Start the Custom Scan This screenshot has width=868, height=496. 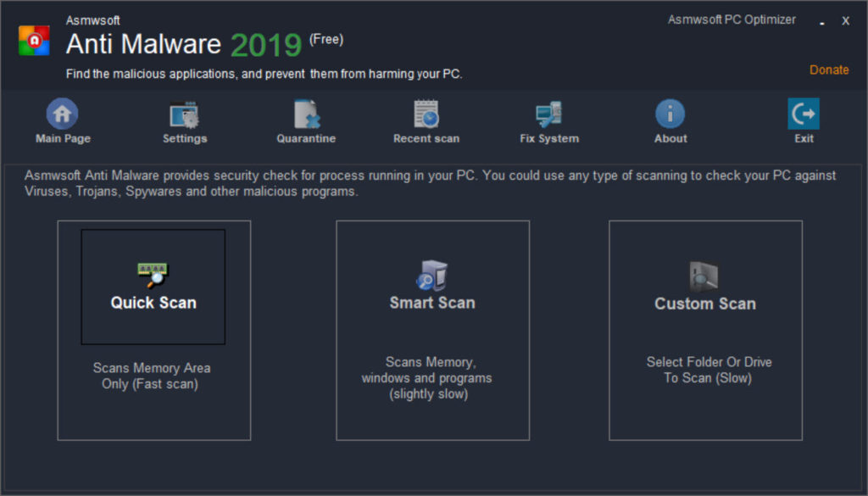point(705,304)
